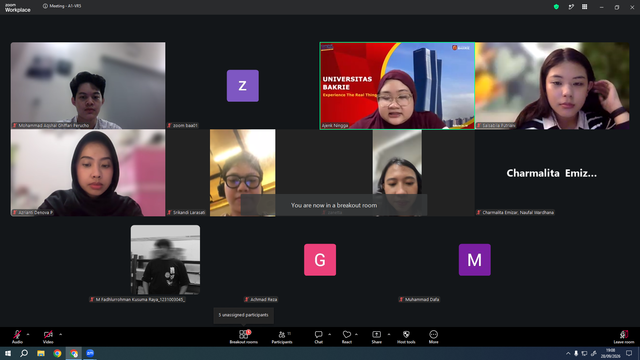Open the Windows notification center
This screenshot has width=640, height=360.
point(629,353)
